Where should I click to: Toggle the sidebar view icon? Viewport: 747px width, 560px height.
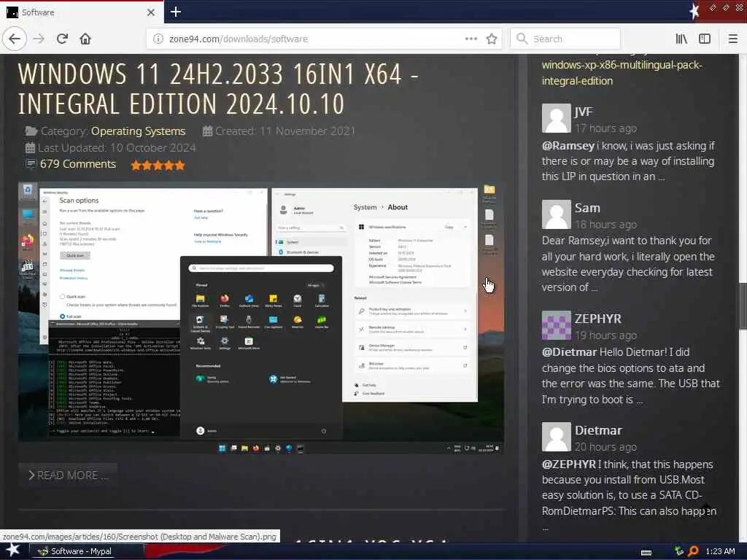point(705,39)
